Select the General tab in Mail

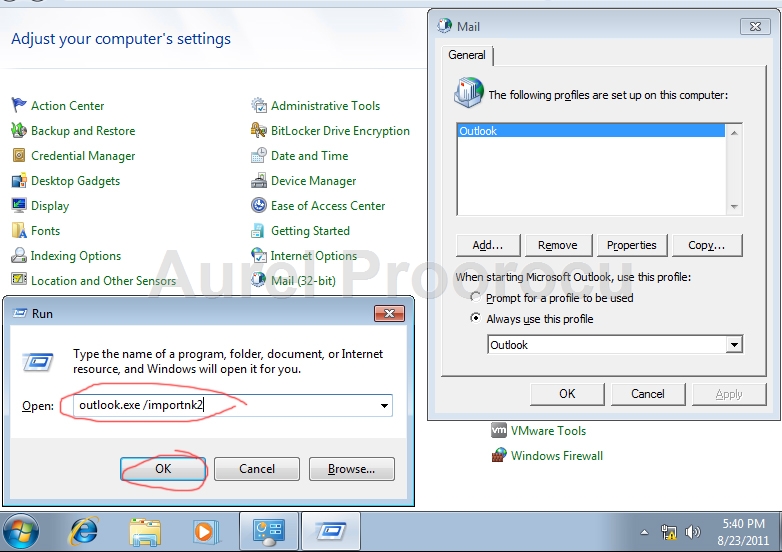pyautogui.click(x=467, y=55)
